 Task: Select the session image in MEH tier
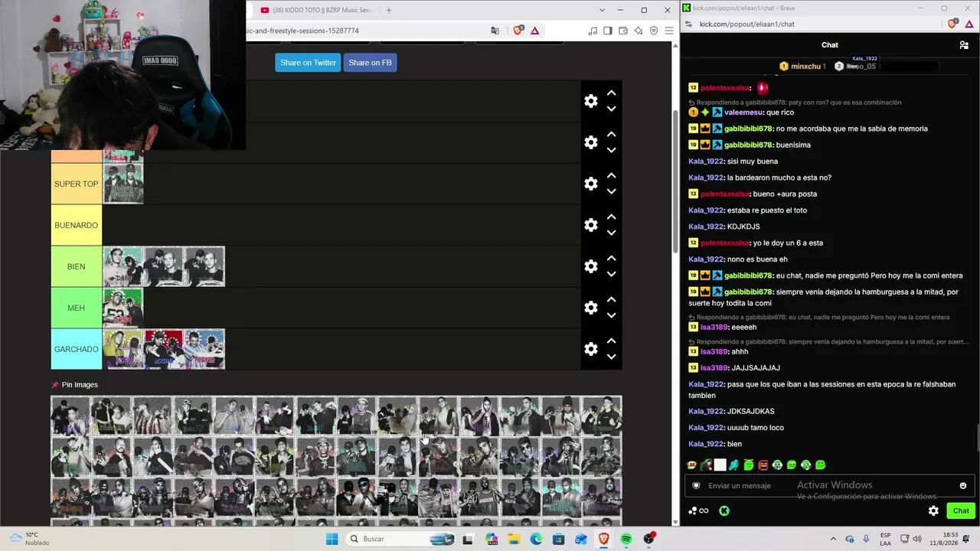(x=123, y=308)
